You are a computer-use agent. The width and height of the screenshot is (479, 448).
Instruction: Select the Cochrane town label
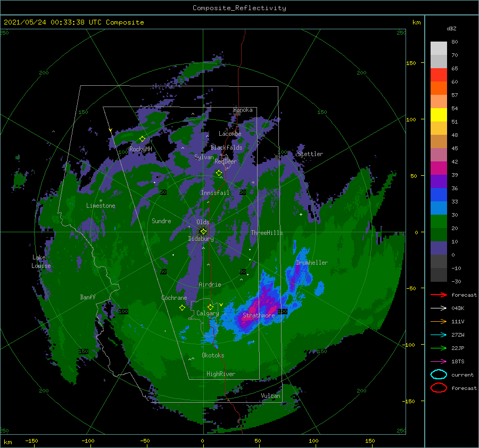(174, 298)
